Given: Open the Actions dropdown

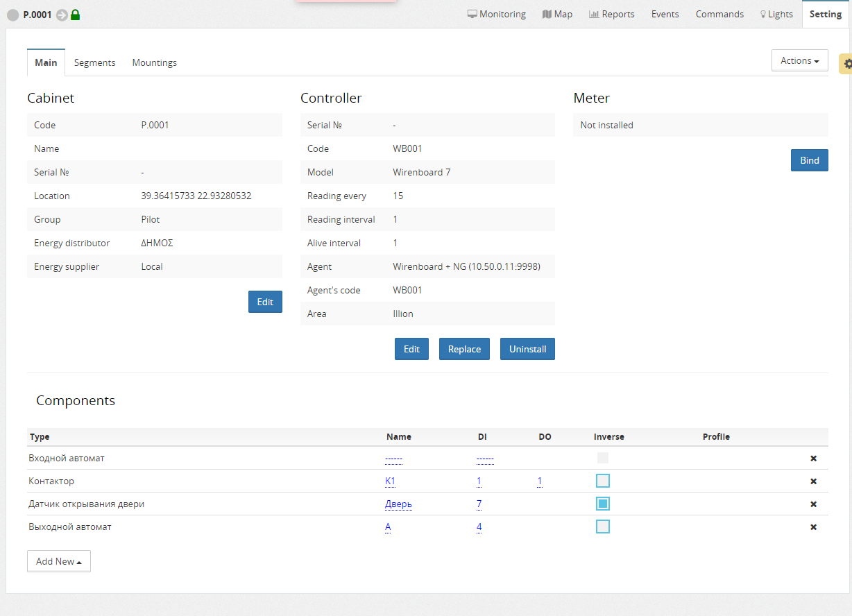Looking at the screenshot, I should click(799, 60).
